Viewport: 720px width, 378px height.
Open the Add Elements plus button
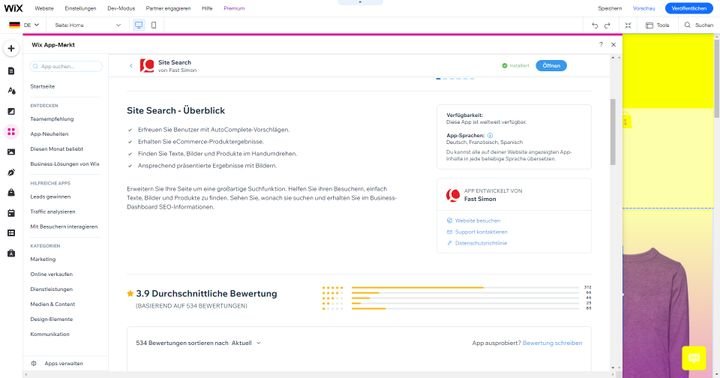[11, 48]
